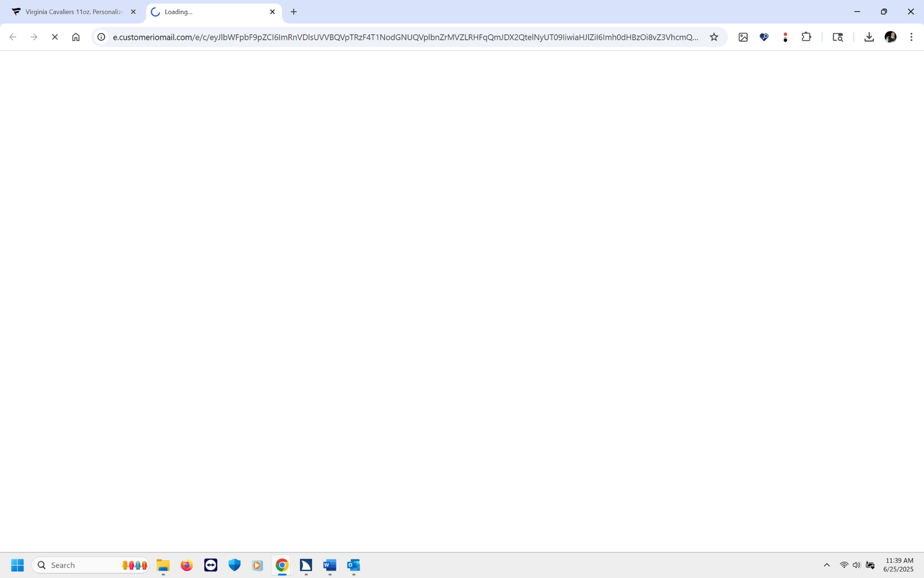Open the Extensions puzzle menu
Screen dimensions: 924x578
(806, 37)
